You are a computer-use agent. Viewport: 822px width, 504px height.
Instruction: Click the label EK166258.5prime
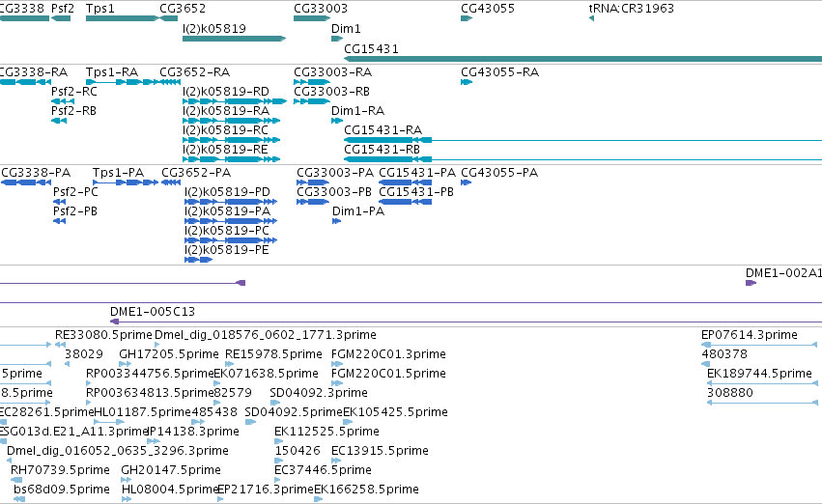tap(366, 490)
